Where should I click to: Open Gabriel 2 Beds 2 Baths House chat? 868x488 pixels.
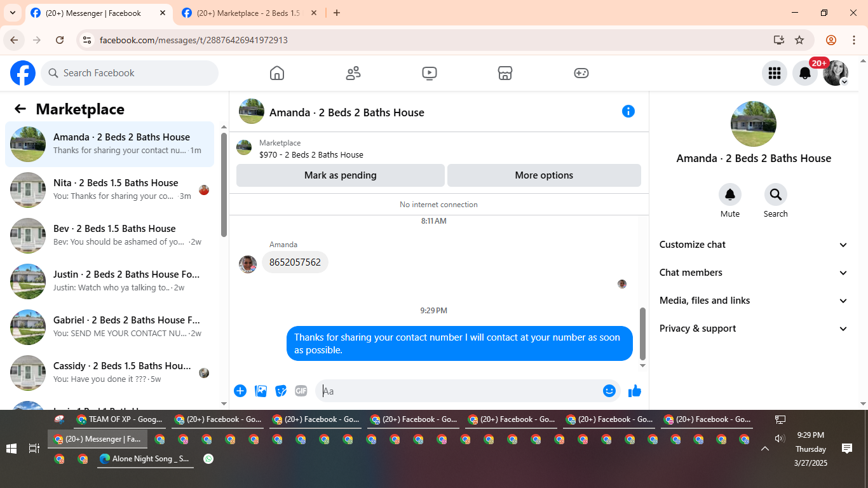tap(110, 327)
